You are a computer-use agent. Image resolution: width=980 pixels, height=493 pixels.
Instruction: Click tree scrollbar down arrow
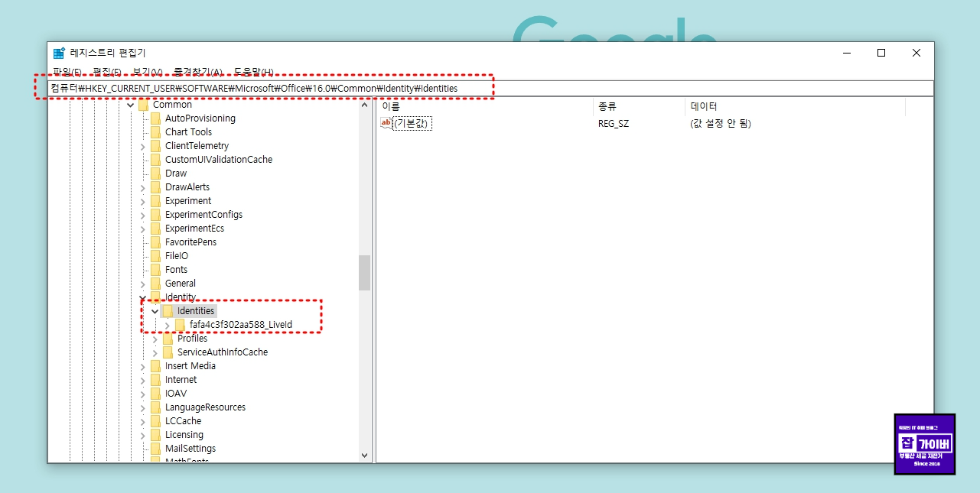tap(364, 456)
